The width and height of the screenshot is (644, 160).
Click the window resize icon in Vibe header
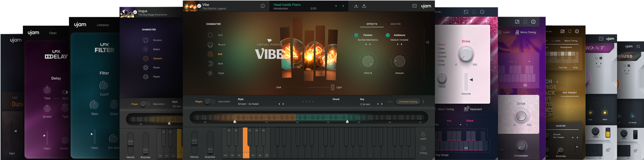point(414,6)
